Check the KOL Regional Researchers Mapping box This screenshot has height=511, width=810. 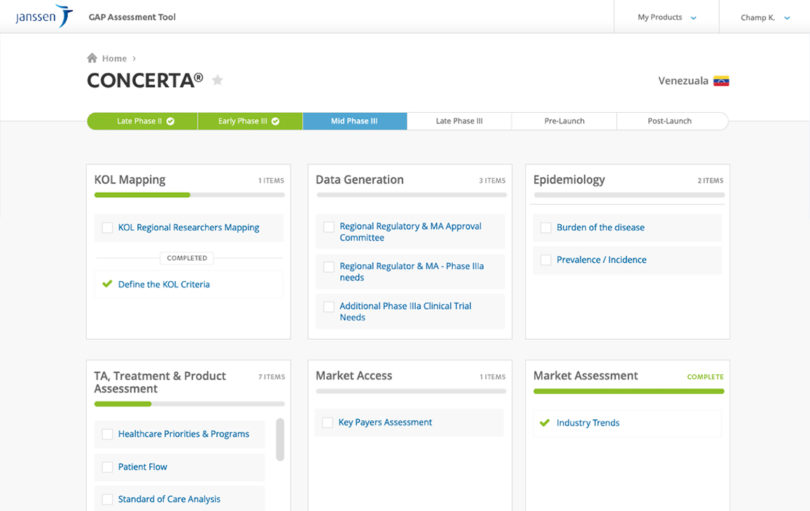click(107, 227)
